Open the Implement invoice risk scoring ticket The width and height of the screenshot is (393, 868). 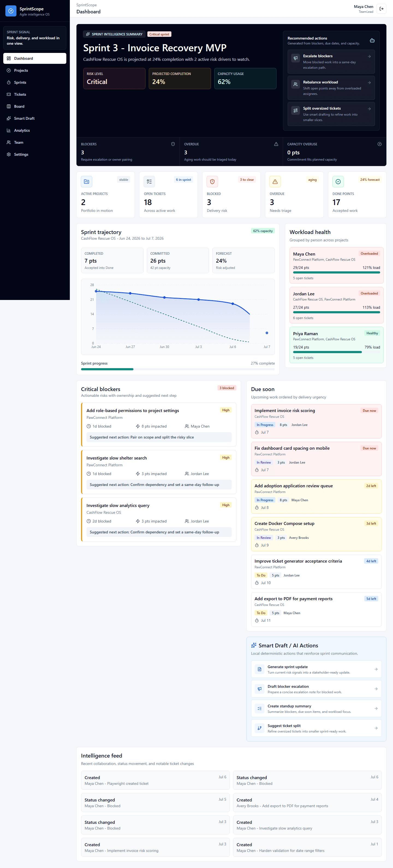pyautogui.click(x=316, y=421)
